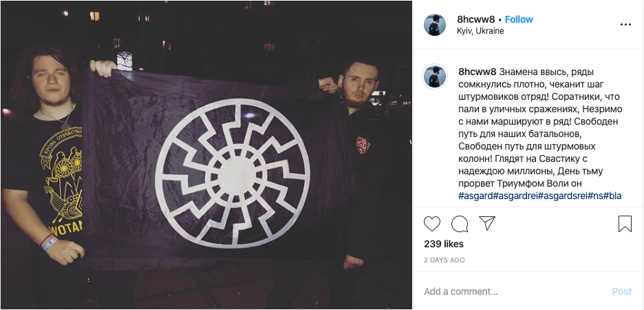Save the post with the bookmark icon
This screenshot has width=644, height=310.
point(625,224)
